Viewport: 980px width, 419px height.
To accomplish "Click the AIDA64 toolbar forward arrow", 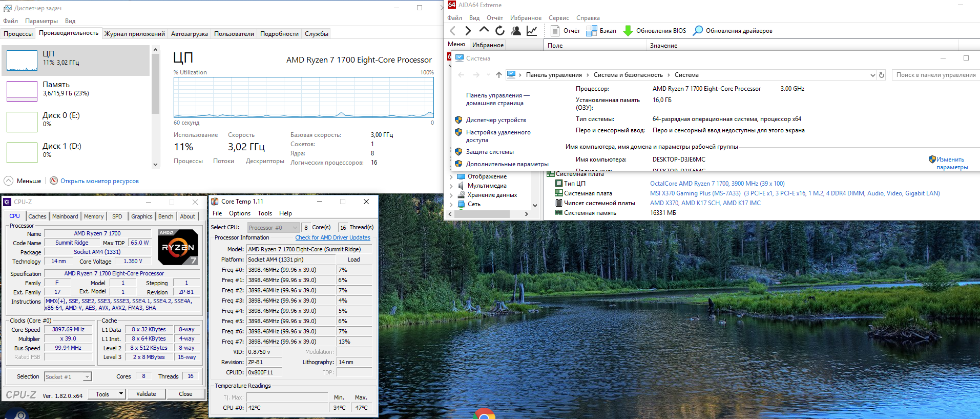I will pos(468,31).
